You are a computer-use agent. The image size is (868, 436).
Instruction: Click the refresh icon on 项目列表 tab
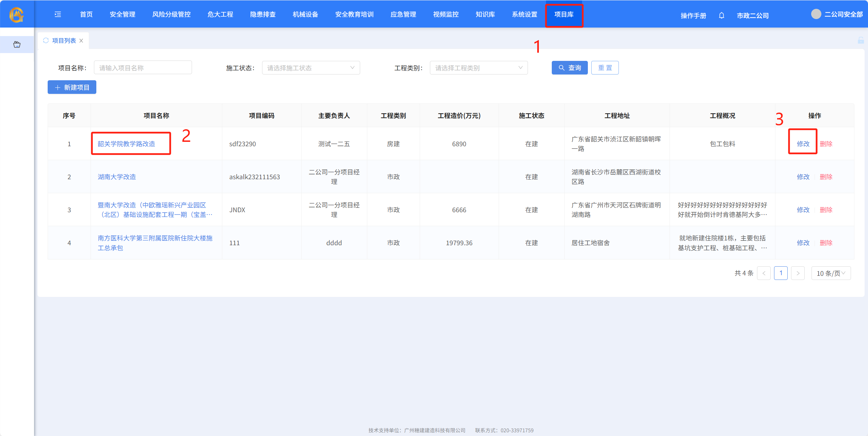[46, 40]
